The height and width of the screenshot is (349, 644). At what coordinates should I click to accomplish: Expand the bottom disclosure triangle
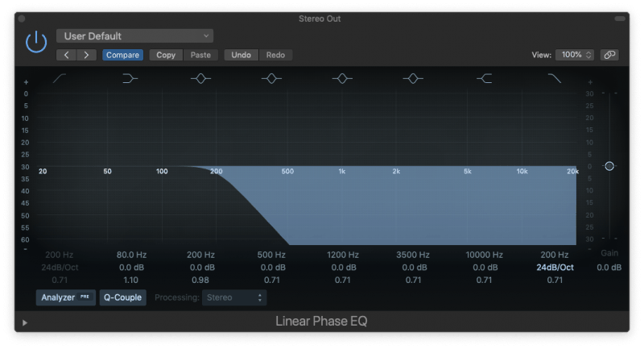click(x=25, y=322)
